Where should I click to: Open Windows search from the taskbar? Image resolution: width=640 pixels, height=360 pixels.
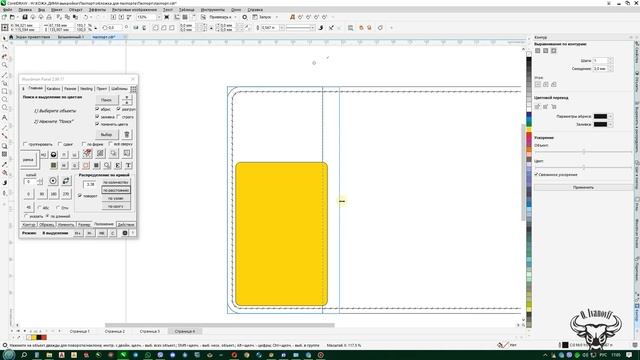(x=24, y=355)
